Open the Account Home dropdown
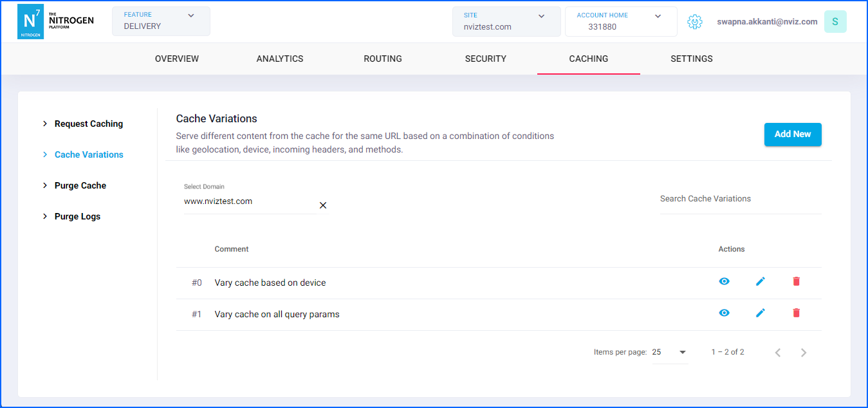868x408 pixels. [620, 21]
